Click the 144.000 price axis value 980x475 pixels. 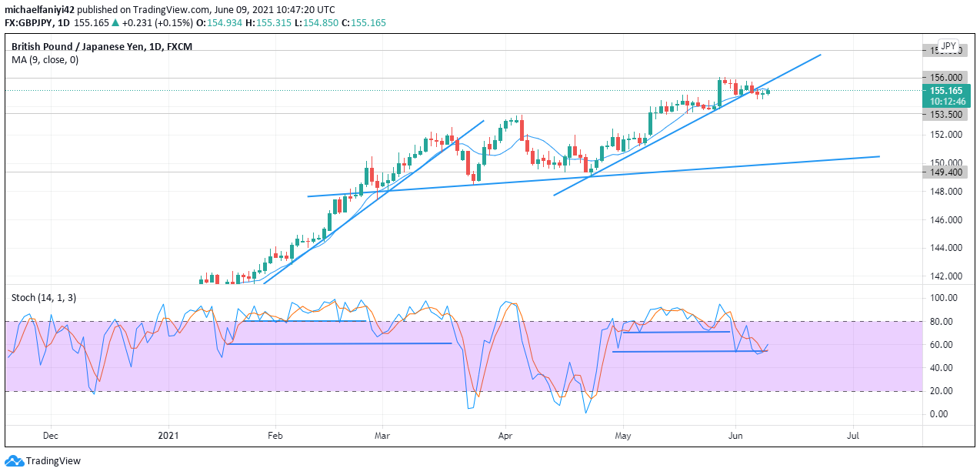click(945, 248)
